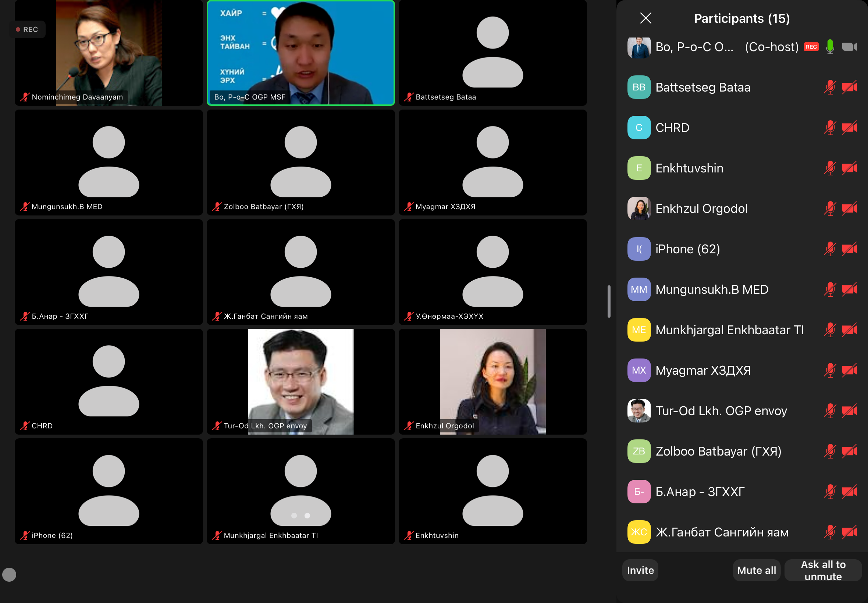868x603 pixels.
Task: Click Bo's camera icon in participants list
Action: click(x=849, y=47)
